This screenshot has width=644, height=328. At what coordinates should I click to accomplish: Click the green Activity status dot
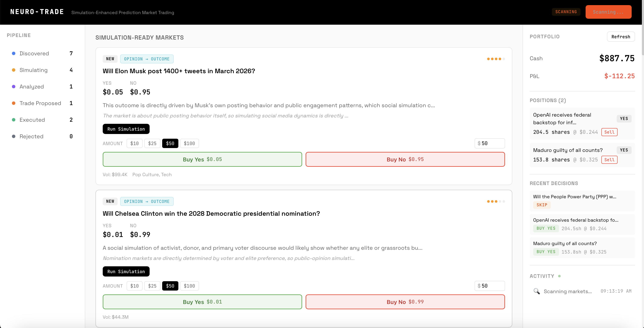click(x=559, y=276)
